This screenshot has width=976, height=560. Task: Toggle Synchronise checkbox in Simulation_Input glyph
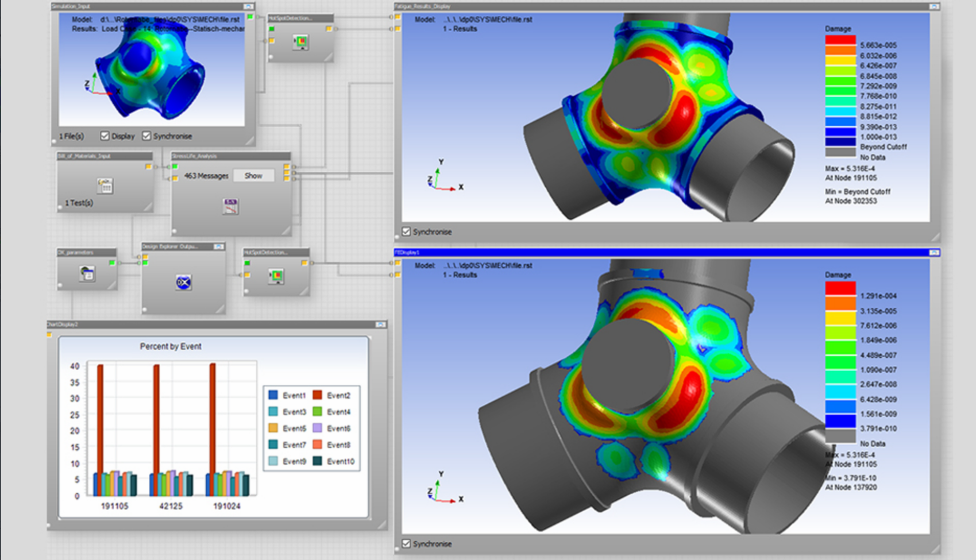coord(146,136)
